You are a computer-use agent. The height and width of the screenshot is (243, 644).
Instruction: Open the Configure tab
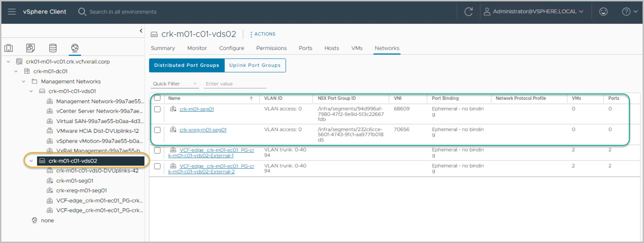232,48
